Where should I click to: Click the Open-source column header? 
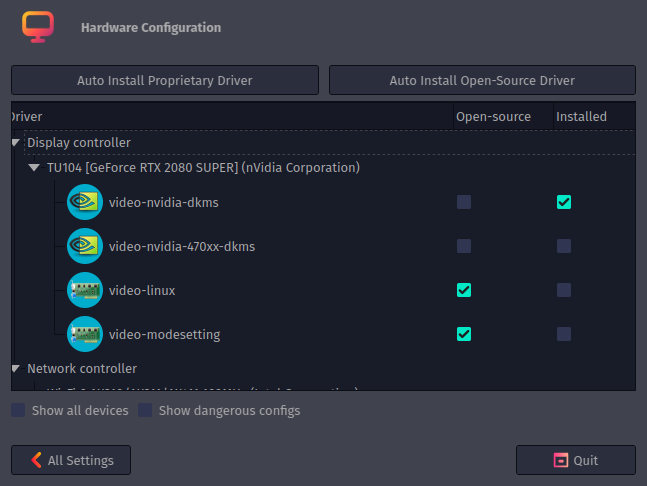(503, 117)
